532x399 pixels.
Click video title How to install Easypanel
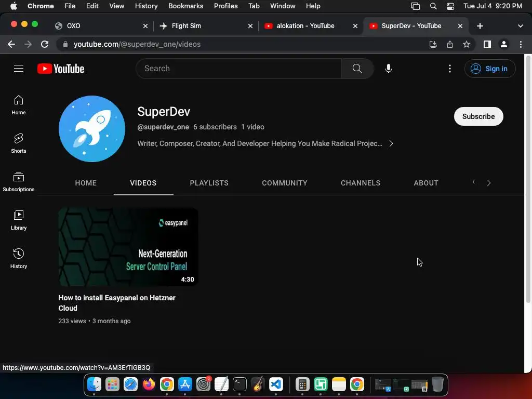tap(117, 303)
